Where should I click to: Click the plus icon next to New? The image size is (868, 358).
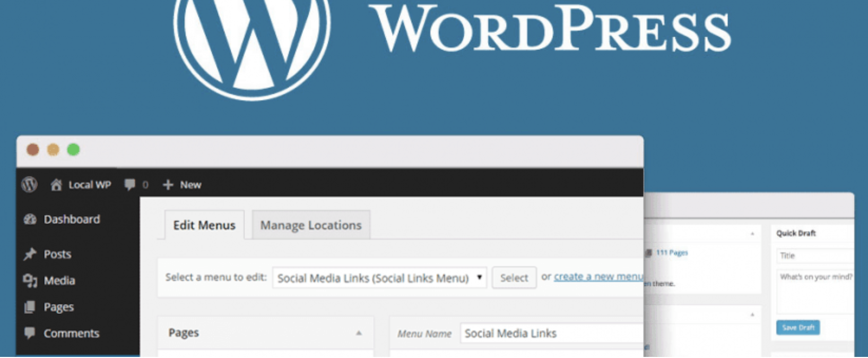click(168, 184)
